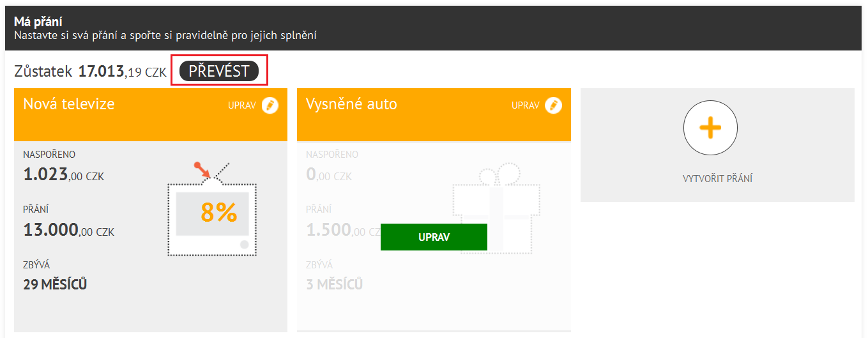Click the plus circle to add wish

710,128
